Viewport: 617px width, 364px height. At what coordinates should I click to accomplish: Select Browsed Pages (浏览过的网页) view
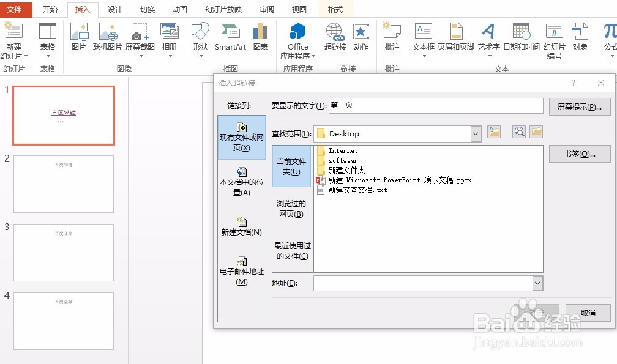coord(291,209)
